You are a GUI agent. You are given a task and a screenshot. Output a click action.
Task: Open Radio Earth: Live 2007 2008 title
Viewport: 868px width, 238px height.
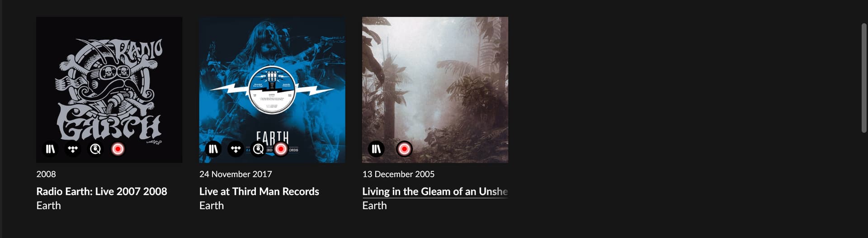[102, 191]
